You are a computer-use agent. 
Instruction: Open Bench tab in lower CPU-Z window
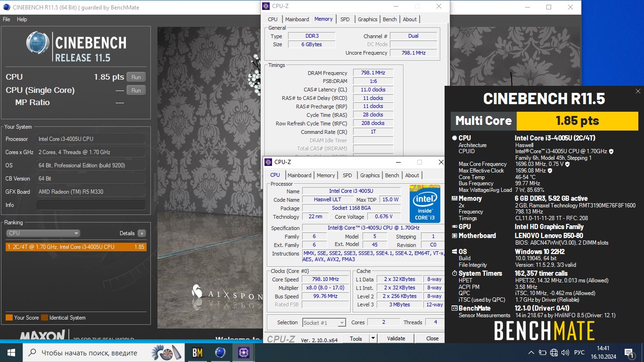(392, 175)
